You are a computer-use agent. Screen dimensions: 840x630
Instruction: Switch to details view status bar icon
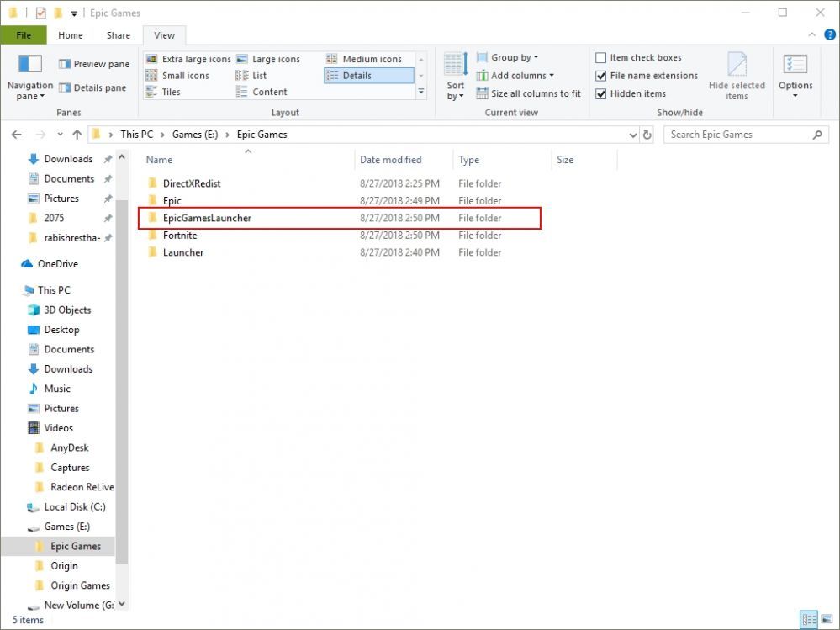[x=809, y=621]
